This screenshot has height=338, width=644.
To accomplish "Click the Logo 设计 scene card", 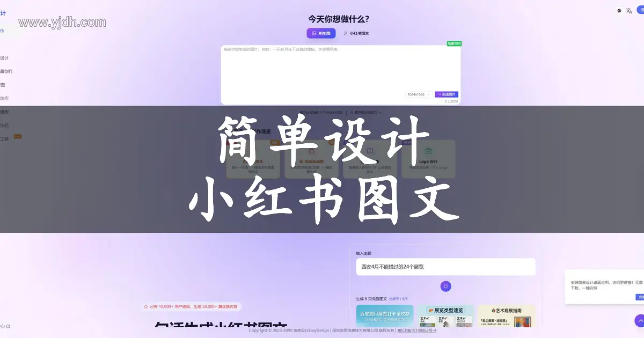I will 428,159.
